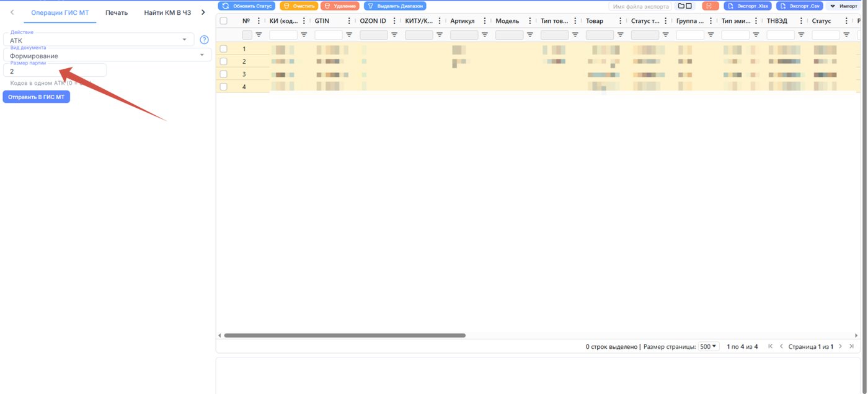Open the Найти КМ в ЧЗ tab
868x394 pixels.
pyautogui.click(x=167, y=12)
